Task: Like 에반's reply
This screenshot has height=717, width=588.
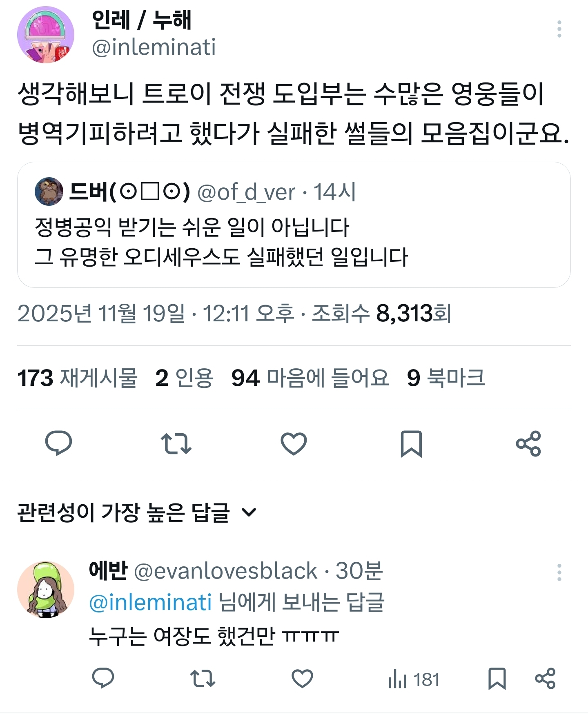Action: 302,679
